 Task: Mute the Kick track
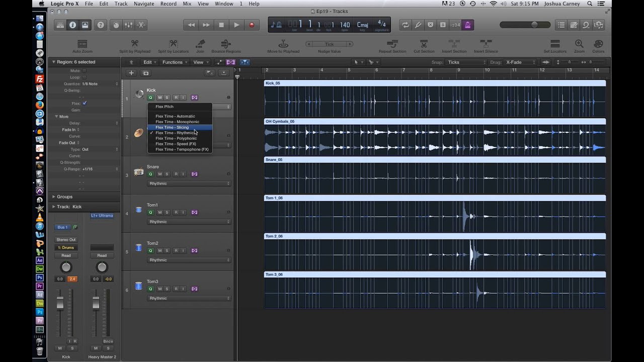point(160,98)
